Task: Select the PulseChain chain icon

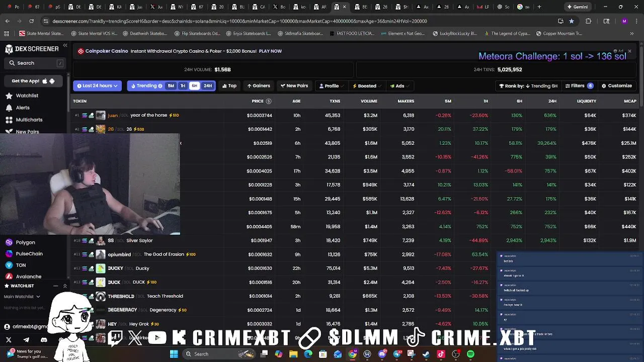Action: pyautogui.click(x=9, y=254)
